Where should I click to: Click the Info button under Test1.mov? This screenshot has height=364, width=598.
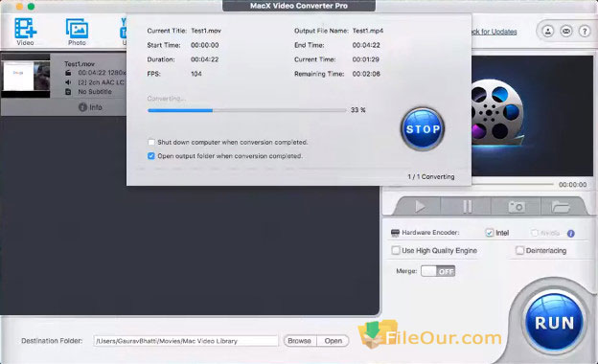pos(91,107)
